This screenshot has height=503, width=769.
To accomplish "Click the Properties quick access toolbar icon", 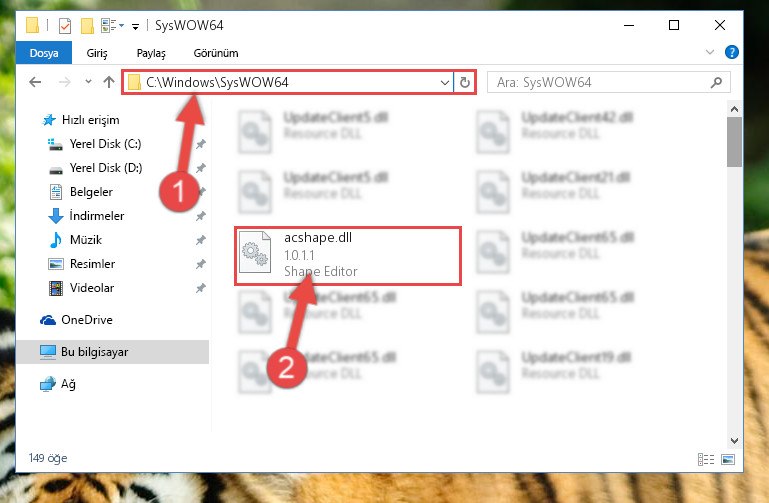I will tap(65, 25).
